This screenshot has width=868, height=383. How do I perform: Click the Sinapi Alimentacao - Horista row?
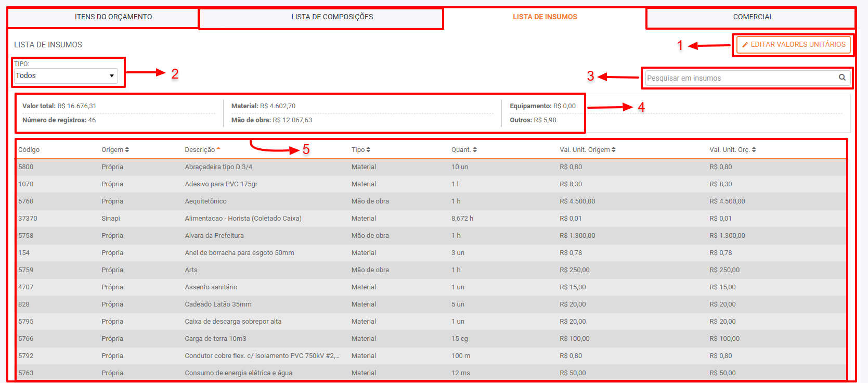(x=243, y=219)
